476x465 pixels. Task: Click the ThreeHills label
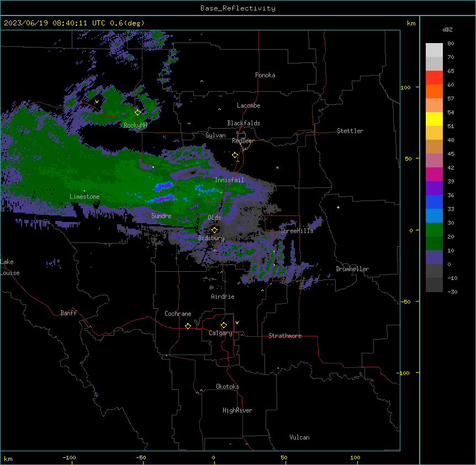point(297,231)
